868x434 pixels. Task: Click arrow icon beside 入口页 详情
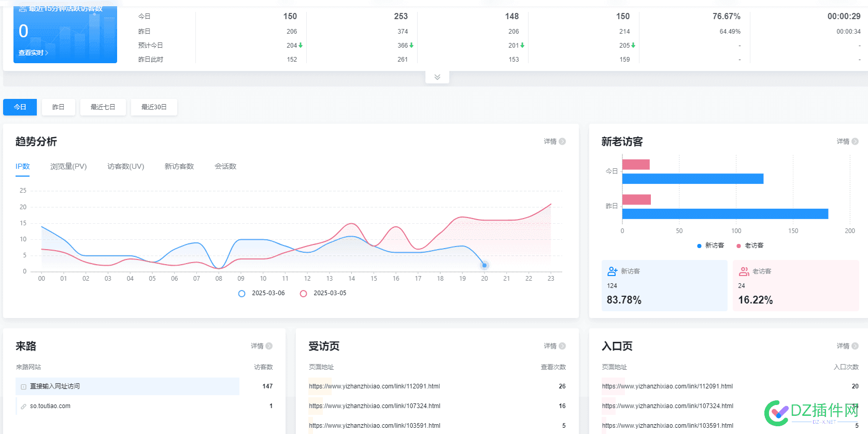point(855,346)
